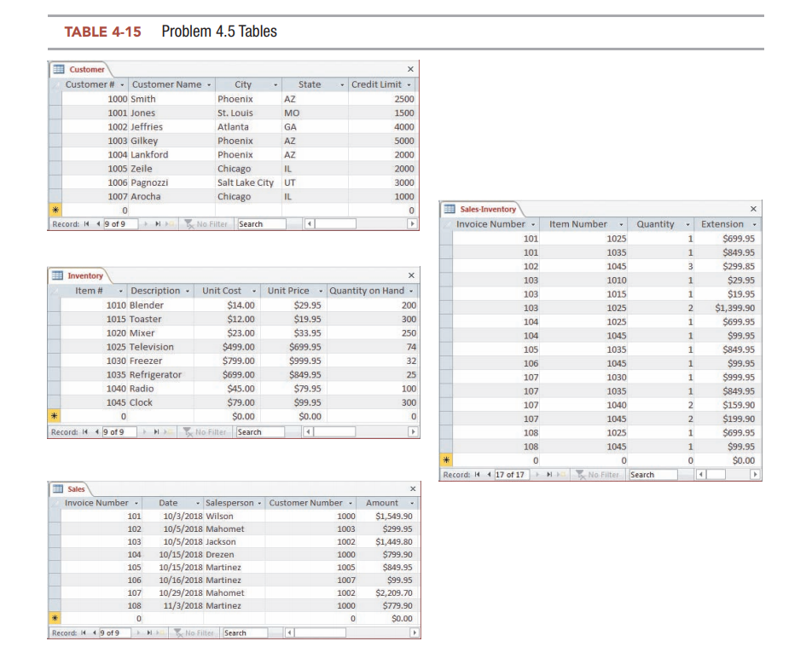Click new blank record icon in Sales navigation bar
The image size is (812, 647).
click(159, 631)
